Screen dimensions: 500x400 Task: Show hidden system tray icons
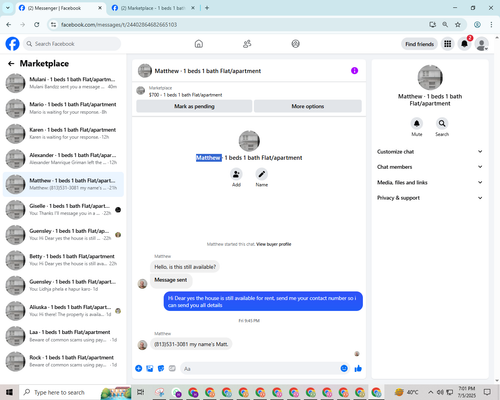point(431,392)
